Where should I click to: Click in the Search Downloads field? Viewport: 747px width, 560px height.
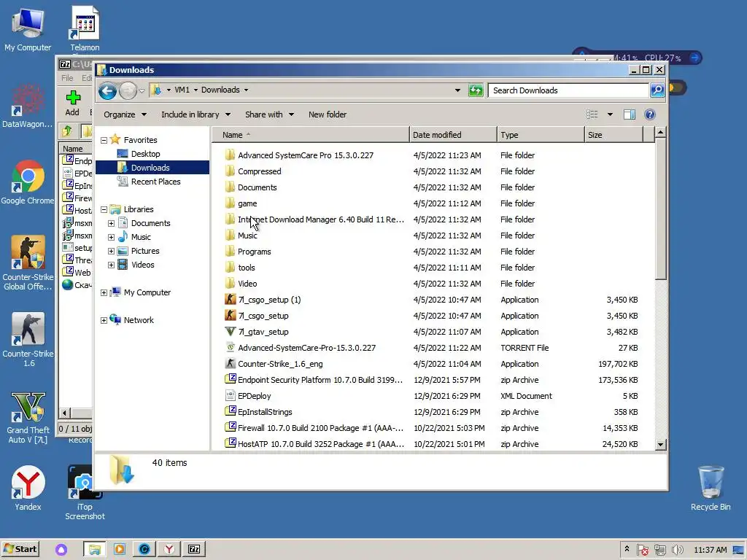click(568, 90)
